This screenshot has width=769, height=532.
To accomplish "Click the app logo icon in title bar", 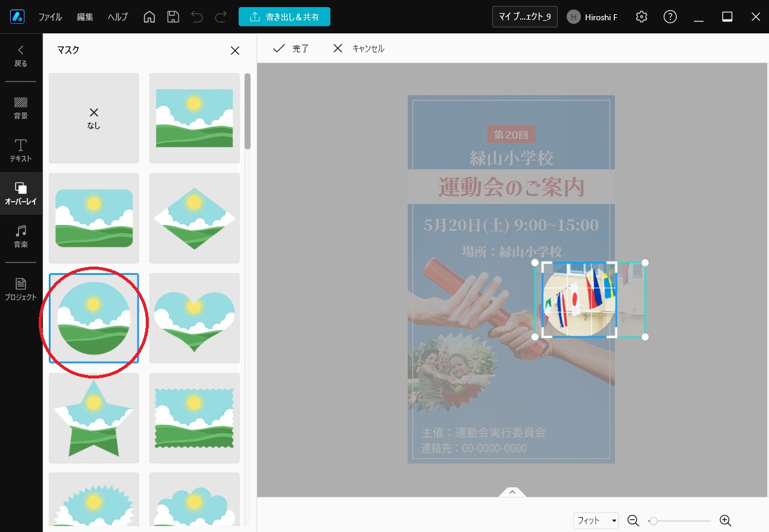I will [x=17, y=17].
